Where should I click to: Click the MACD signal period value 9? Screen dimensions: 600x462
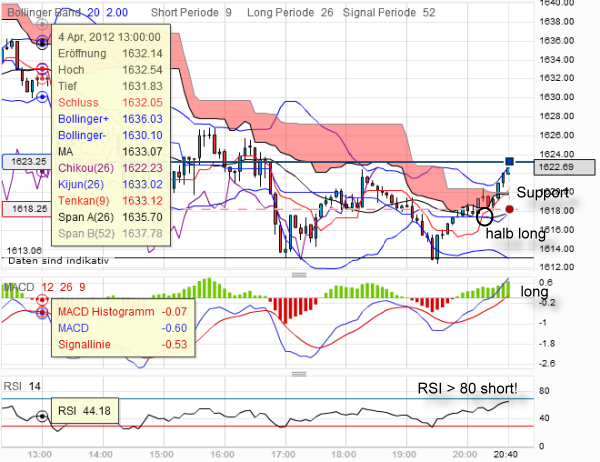pyautogui.click(x=82, y=287)
